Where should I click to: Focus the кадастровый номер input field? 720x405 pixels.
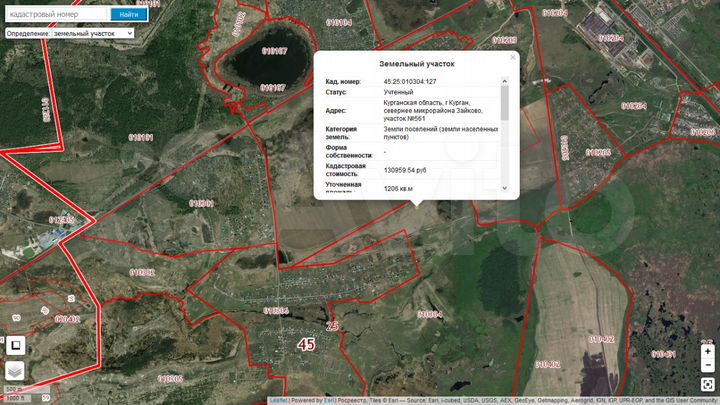[x=54, y=15]
